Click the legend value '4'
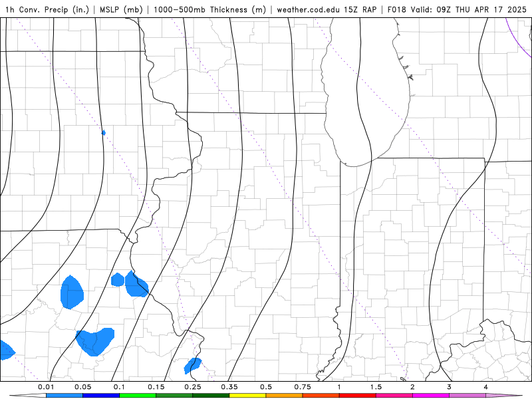 pyautogui.click(x=486, y=387)
